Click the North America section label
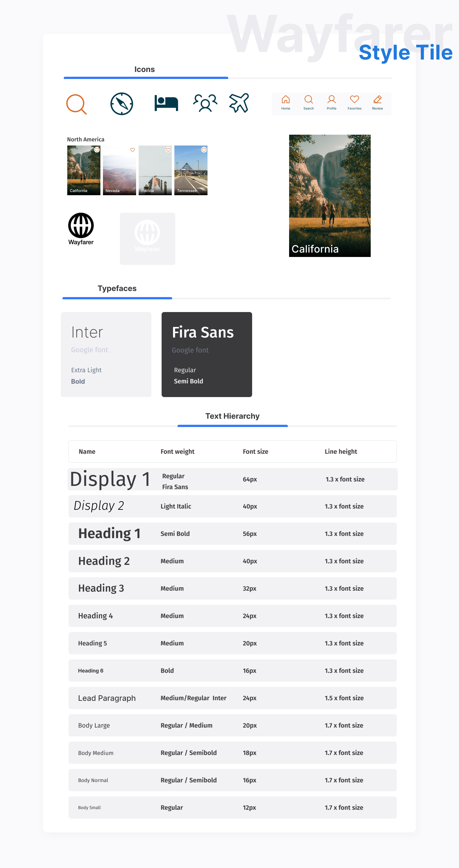The image size is (459, 868). [x=86, y=139]
